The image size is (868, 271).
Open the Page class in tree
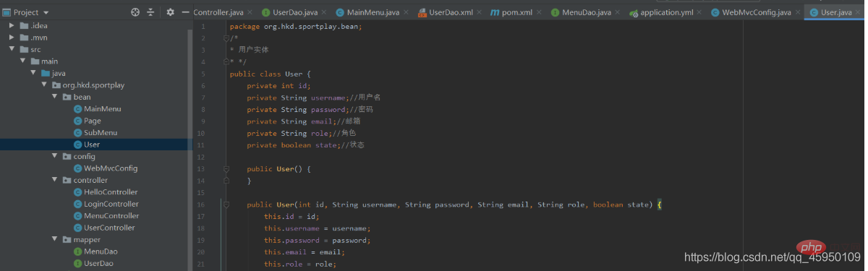coord(87,121)
